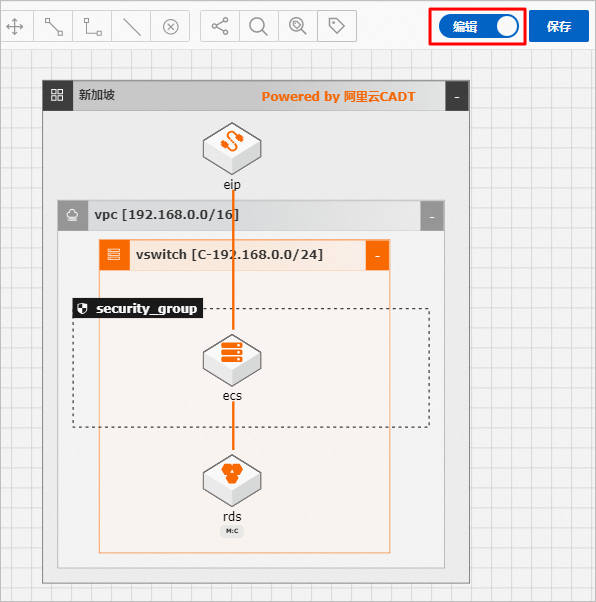The height and width of the screenshot is (602, 596).
Task: Select the eip node icon
Action: click(232, 148)
